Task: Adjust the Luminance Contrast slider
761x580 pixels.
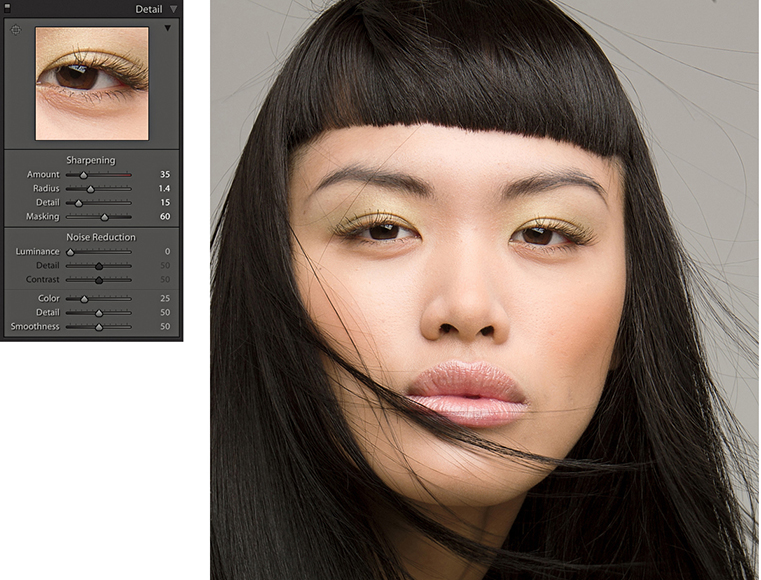Action: tap(99, 280)
